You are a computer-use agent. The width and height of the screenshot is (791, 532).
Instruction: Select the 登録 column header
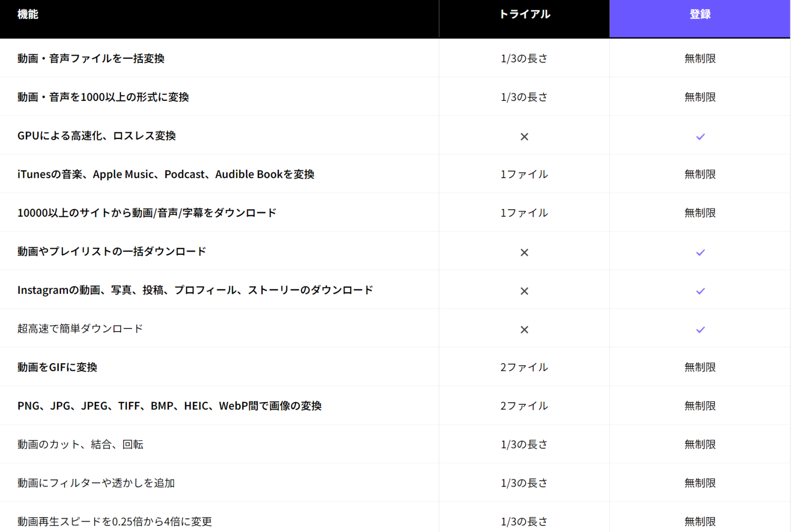click(700, 14)
